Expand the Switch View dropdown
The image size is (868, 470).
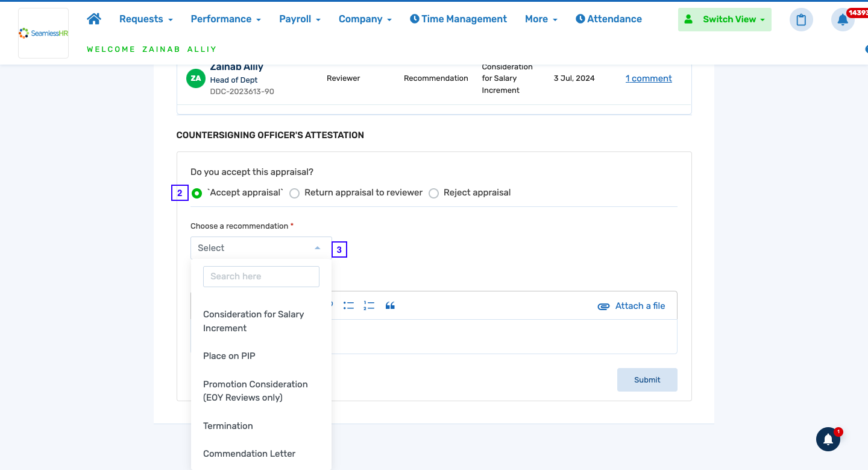(725, 19)
